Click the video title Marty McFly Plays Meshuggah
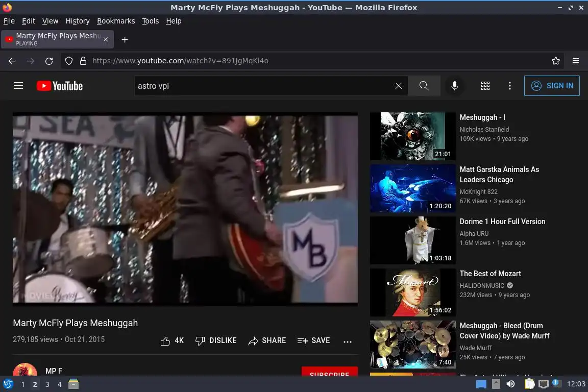The width and height of the screenshot is (588, 392). tap(76, 323)
